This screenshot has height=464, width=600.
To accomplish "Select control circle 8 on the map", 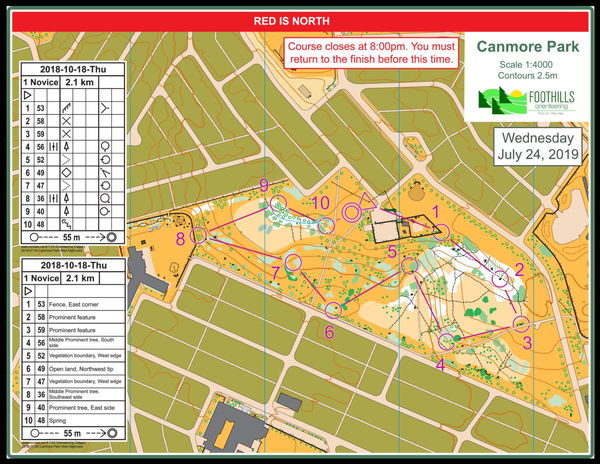I will coord(199,235).
